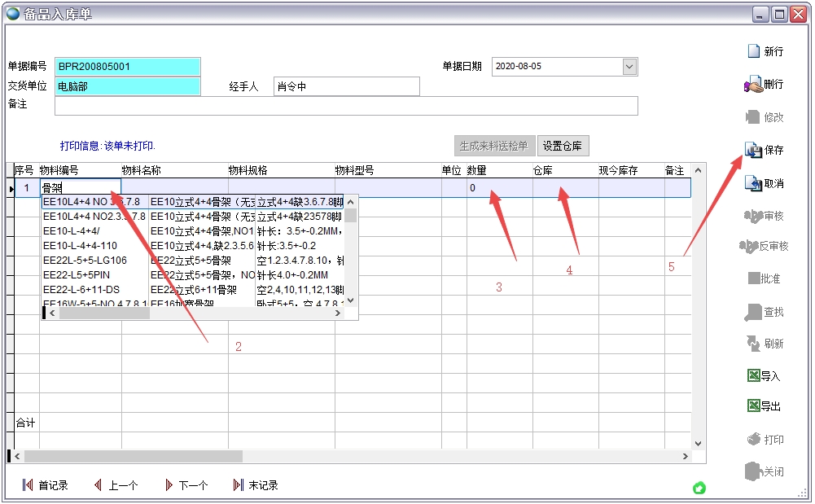Click the 备注 remarks input field
The image size is (815, 504).
346,106
